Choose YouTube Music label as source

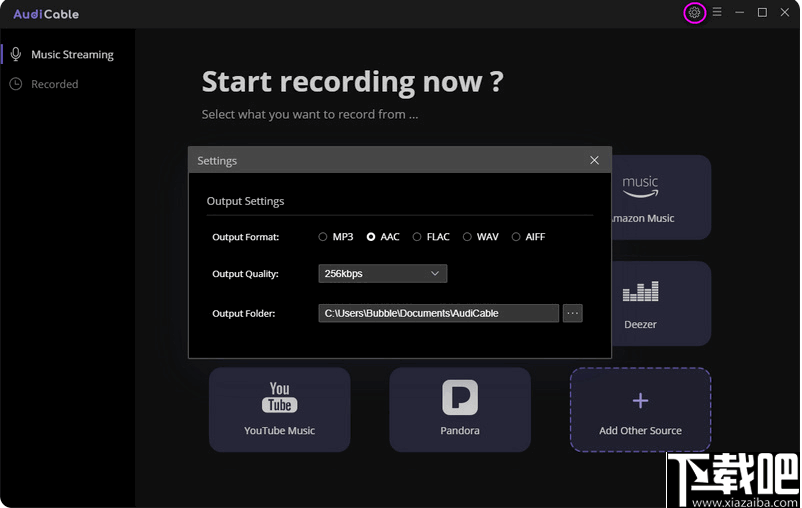[x=279, y=431]
